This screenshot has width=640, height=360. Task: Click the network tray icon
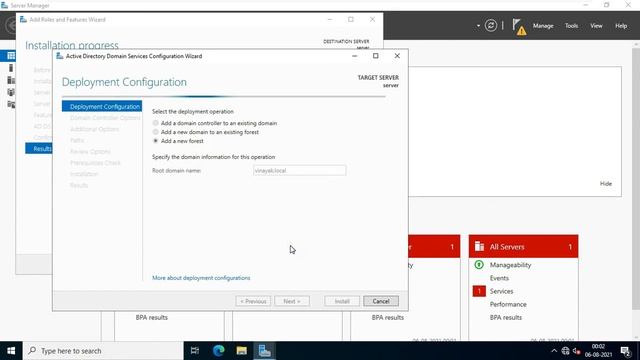565,351
